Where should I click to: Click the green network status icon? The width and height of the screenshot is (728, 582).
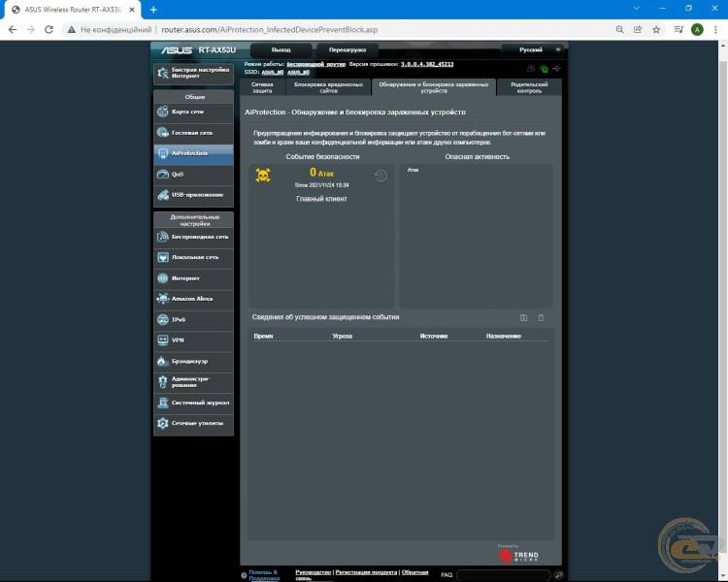click(545, 69)
